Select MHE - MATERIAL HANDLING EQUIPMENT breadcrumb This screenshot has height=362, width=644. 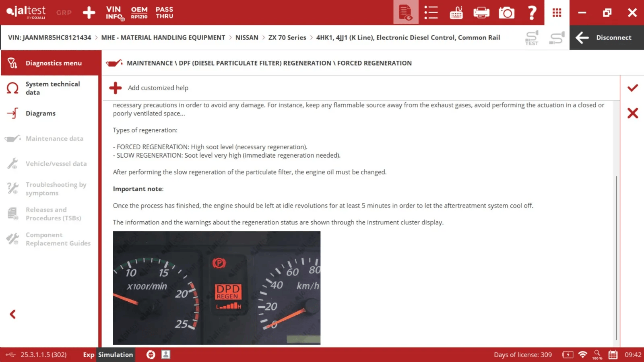(x=163, y=37)
